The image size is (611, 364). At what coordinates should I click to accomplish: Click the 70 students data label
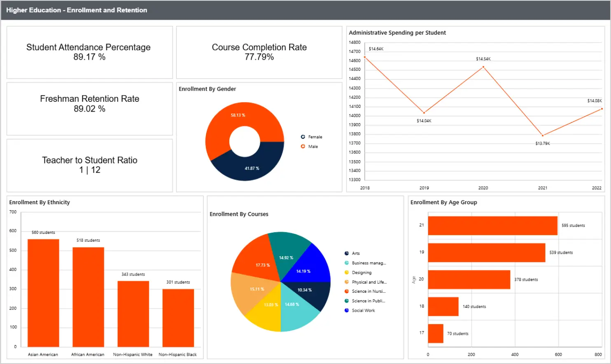pyautogui.click(x=458, y=334)
